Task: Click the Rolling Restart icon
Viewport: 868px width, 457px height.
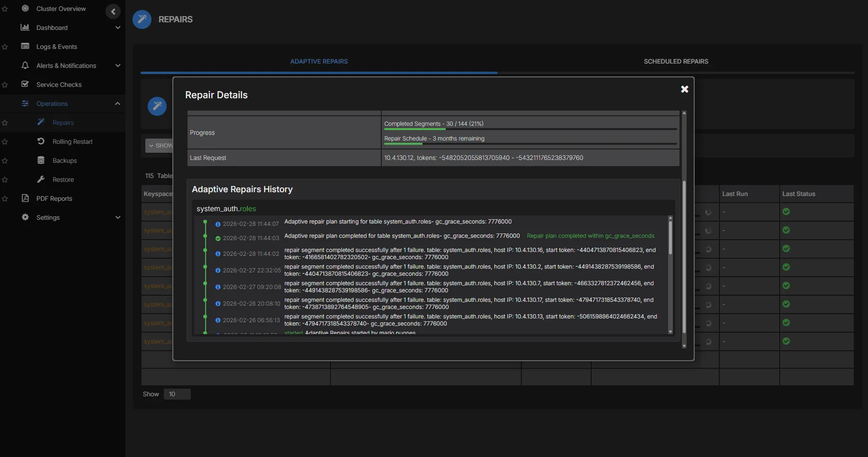Action: (x=41, y=141)
